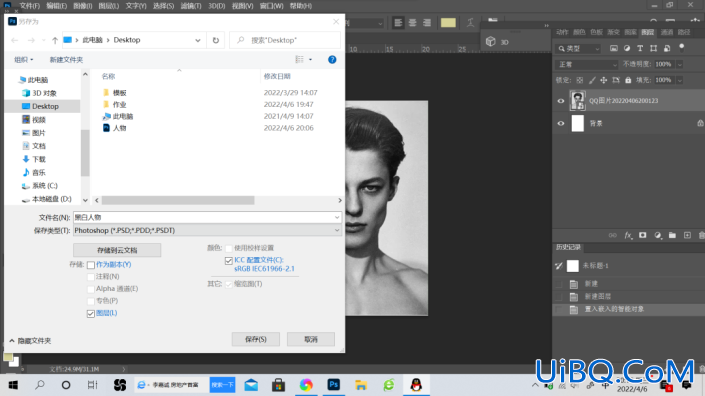Collapse folders via 隐藏文件夹
705x396 pixels.
pos(30,341)
